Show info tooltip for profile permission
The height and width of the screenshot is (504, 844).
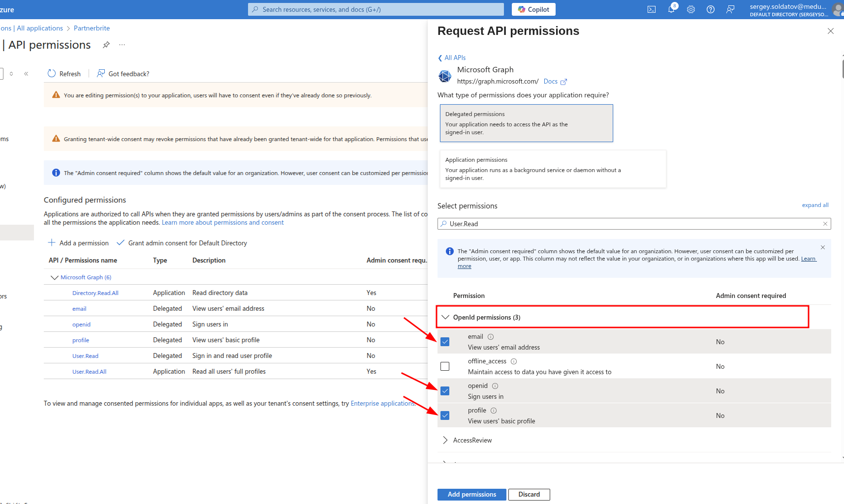pyautogui.click(x=494, y=411)
